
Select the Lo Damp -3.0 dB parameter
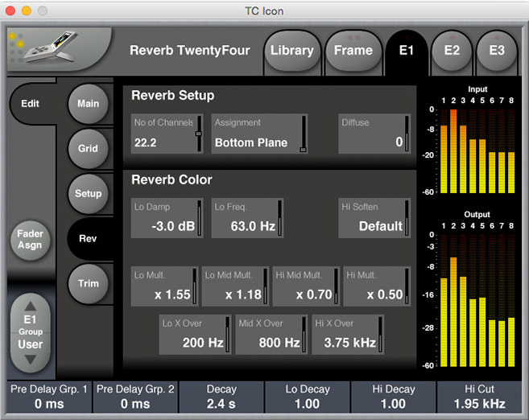click(x=167, y=218)
